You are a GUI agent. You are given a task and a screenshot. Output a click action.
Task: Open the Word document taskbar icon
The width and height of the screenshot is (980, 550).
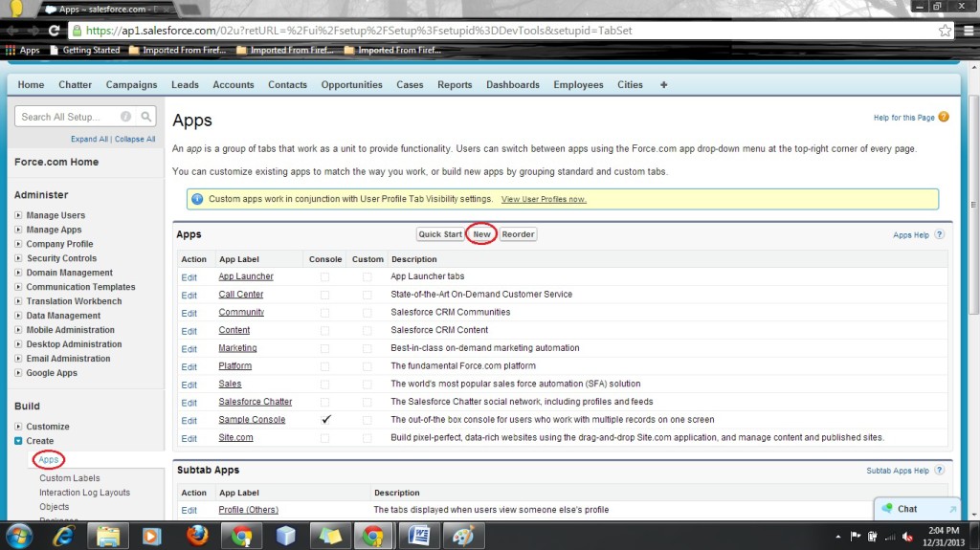tap(419, 536)
